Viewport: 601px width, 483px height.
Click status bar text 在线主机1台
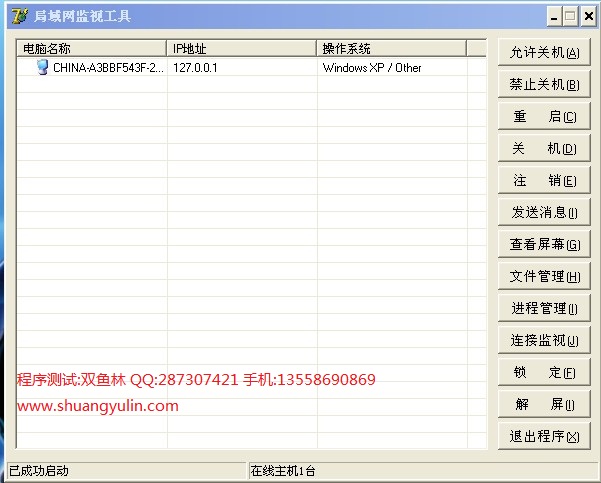283,470
